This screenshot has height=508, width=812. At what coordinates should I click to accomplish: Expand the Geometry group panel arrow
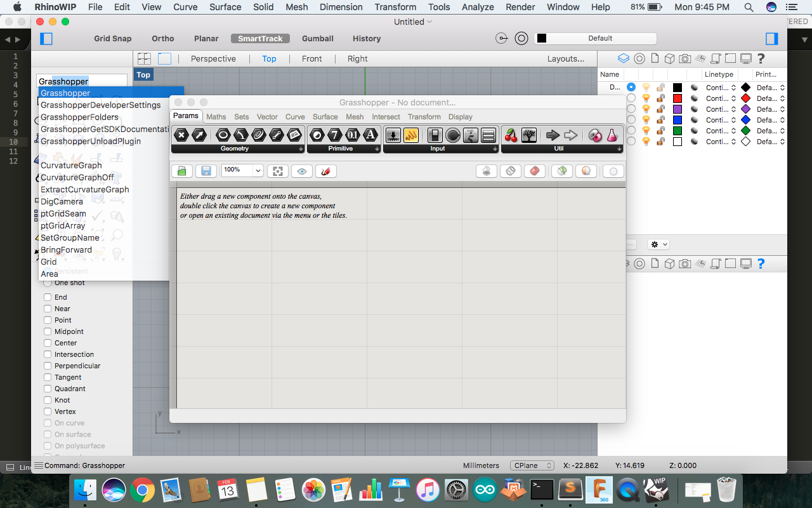pos(301,149)
